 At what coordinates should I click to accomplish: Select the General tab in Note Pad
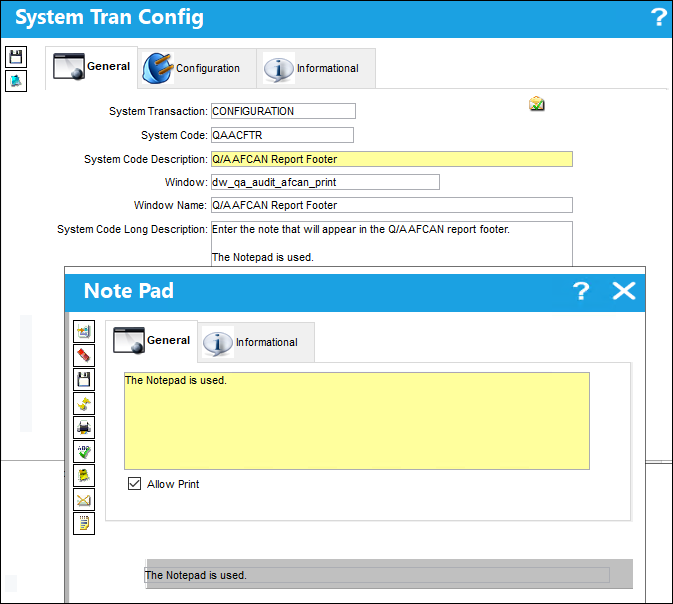[x=152, y=341]
